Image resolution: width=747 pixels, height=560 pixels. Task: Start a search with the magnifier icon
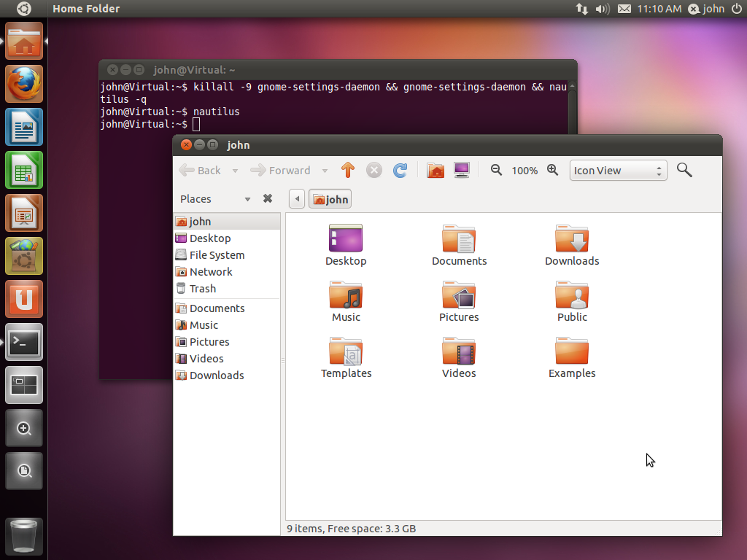(684, 170)
